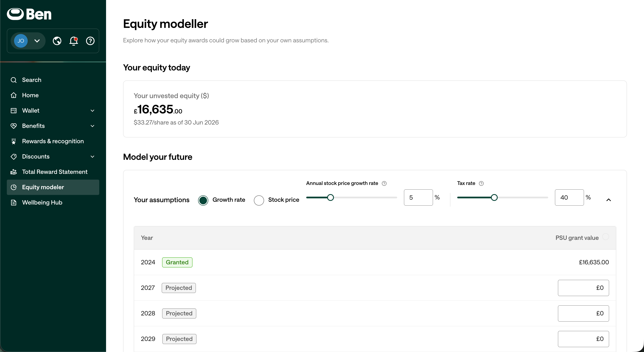Screen dimensions: 644x352
Task: Open Rewards & recognition page
Action: tap(53, 141)
